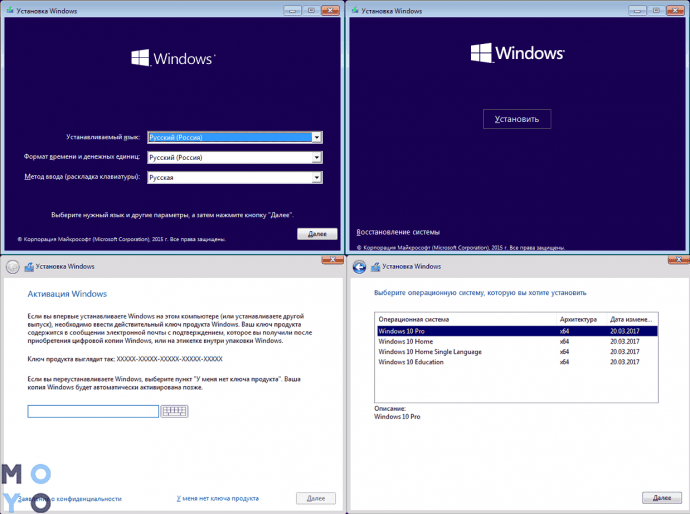Click Далее in the OS selection window
This screenshot has height=514, width=690.
(x=662, y=498)
